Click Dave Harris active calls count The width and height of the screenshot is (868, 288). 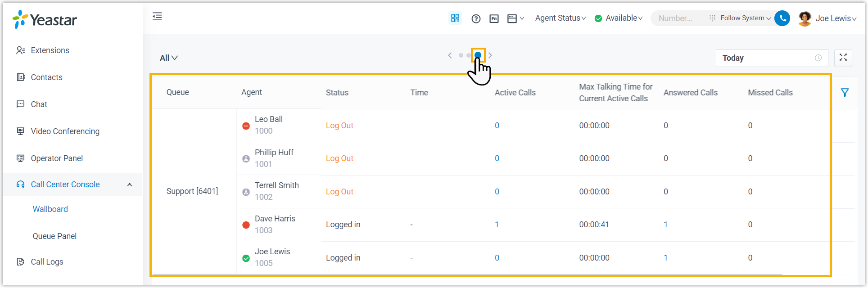click(497, 225)
